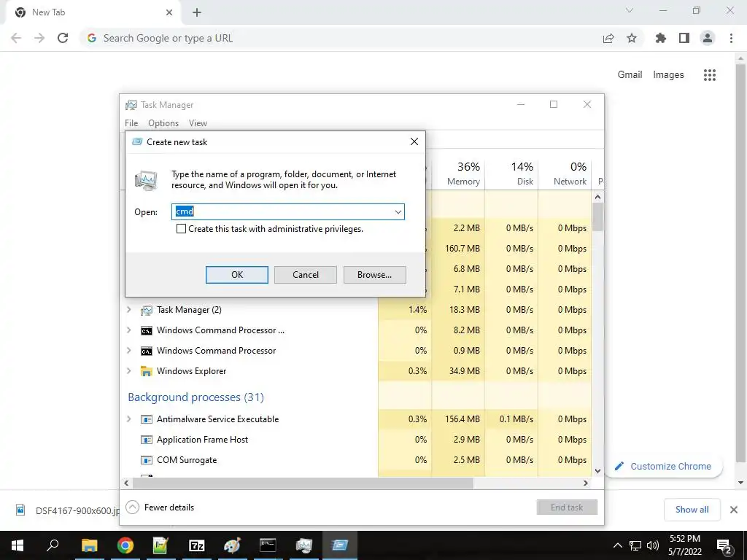
Task: Open Task Manager Options menu
Action: (163, 122)
